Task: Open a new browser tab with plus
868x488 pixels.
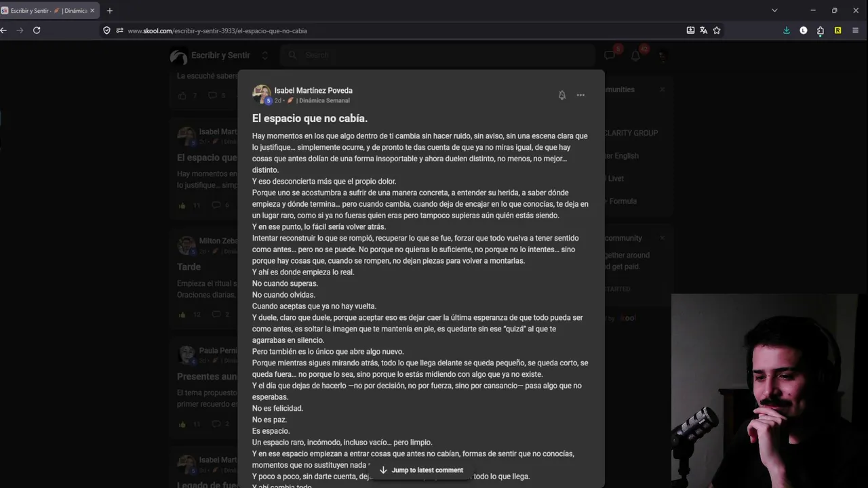Action: coord(110,11)
